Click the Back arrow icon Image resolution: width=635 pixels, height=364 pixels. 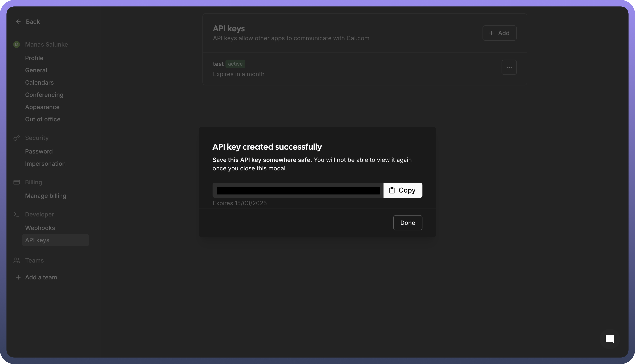[18, 22]
